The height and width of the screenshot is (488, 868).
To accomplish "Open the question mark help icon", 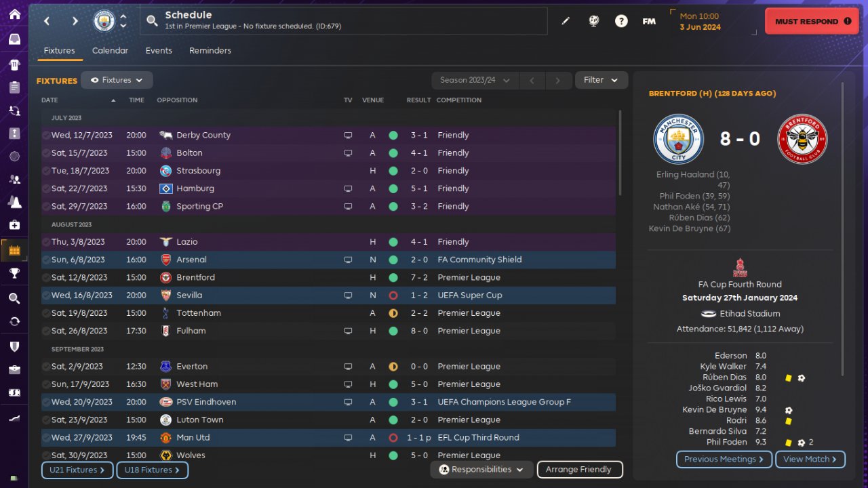I will pos(621,21).
